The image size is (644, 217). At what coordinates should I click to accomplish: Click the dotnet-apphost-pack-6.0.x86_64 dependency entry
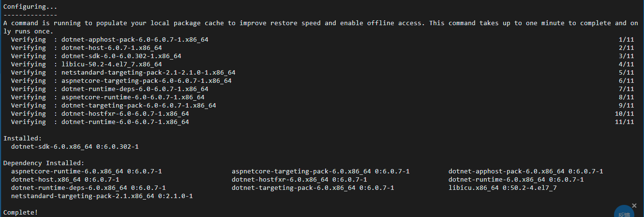(526, 171)
